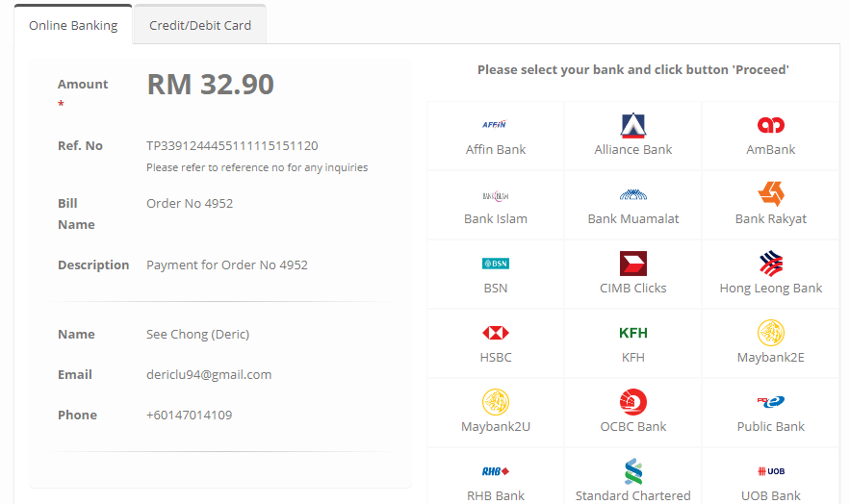Image resolution: width=850 pixels, height=504 pixels.
Task: Select the Maybank2U tiger logo
Action: click(495, 402)
